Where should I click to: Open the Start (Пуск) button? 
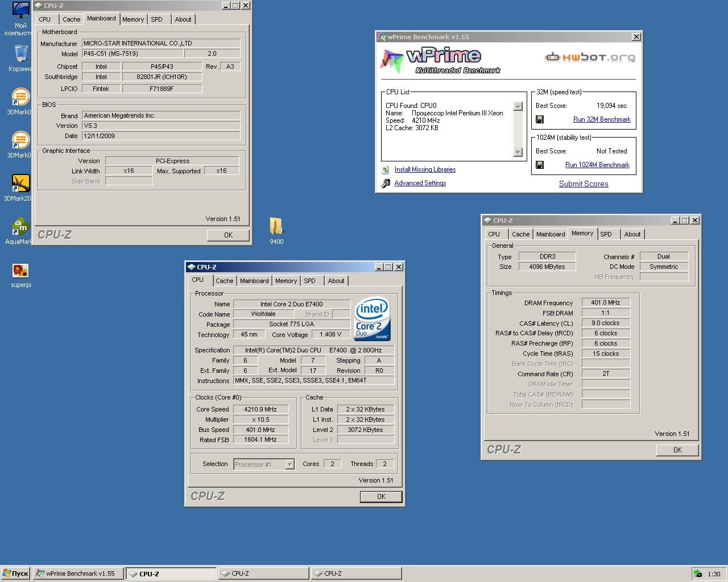15,573
